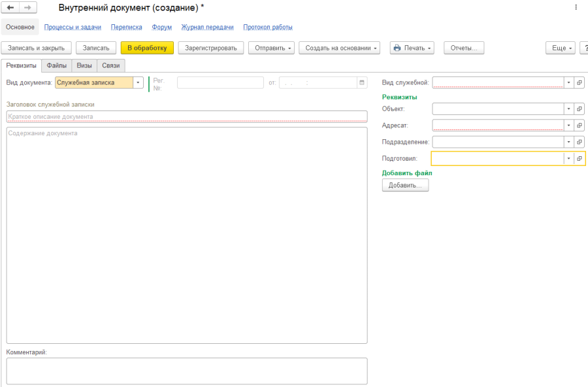This screenshot has height=387, width=588.
Task: Expand the Адресат dropdown arrow
Action: [x=568, y=125]
